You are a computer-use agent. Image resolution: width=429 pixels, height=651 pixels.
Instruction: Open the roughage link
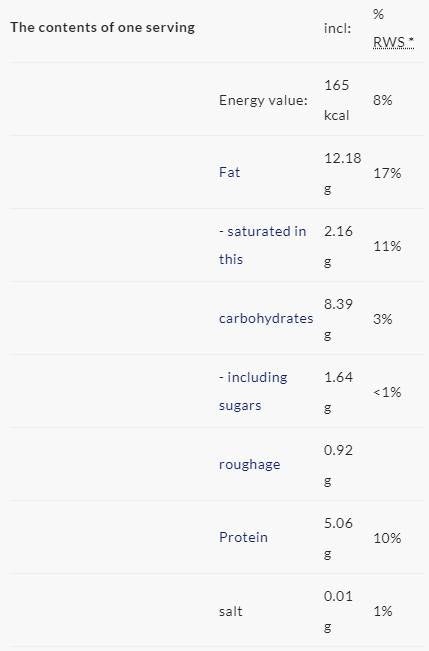pyautogui.click(x=249, y=464)
